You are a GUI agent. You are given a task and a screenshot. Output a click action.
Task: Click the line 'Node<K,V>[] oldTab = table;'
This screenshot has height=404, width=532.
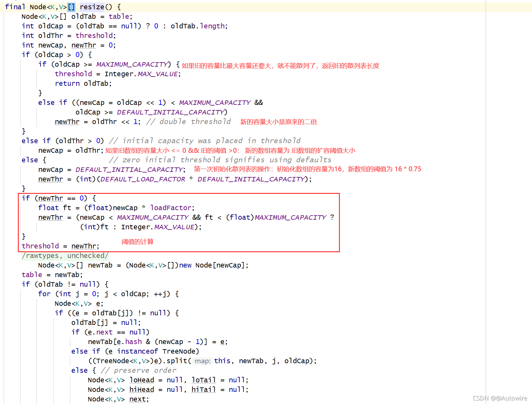tap(77, 17)
